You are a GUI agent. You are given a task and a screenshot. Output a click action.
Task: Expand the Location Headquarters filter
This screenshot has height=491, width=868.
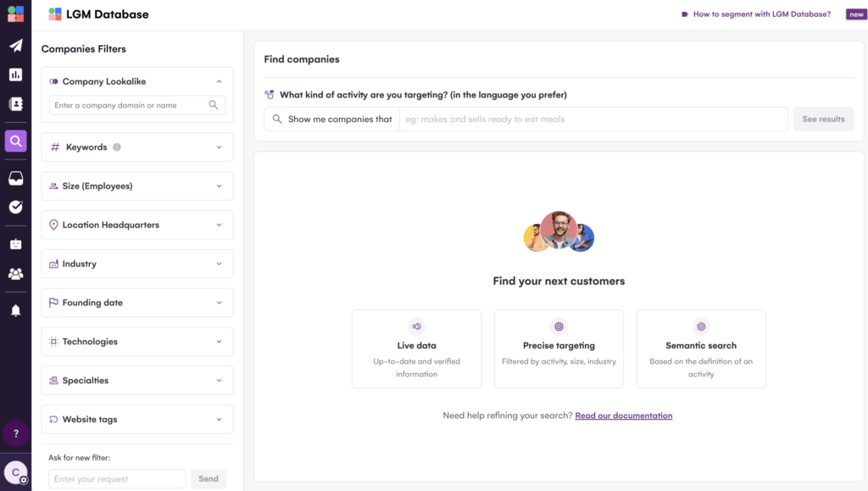pyautogui.click(x=219, y=226)
